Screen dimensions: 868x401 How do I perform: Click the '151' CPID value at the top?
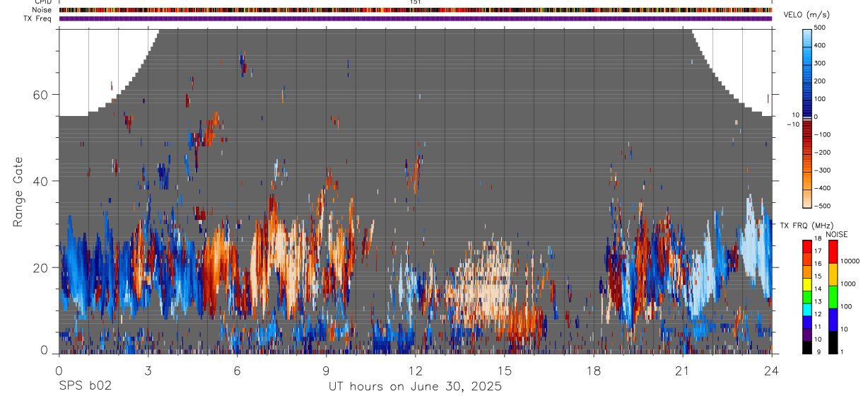click(x=416, y=2)
